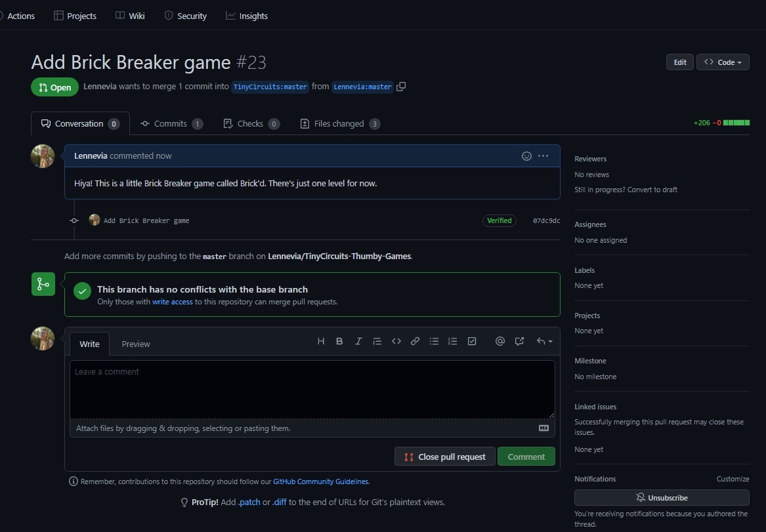The height and width of the screenshot is (532, 766).
Task: Apply italic formatting in comment editor
Action: 358,341
